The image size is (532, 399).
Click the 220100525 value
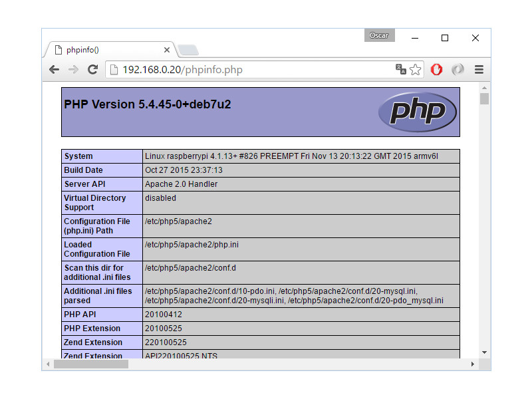click(166, 342)
